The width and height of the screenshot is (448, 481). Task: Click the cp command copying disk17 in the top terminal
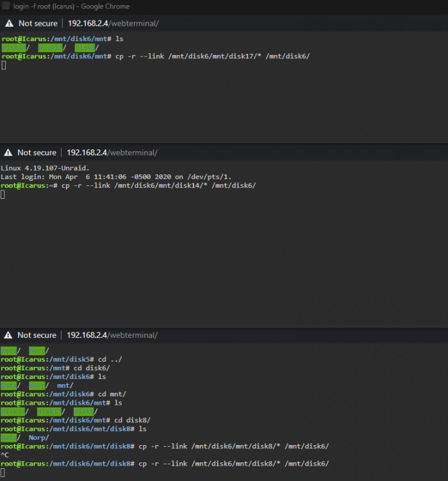pos(156,56)
